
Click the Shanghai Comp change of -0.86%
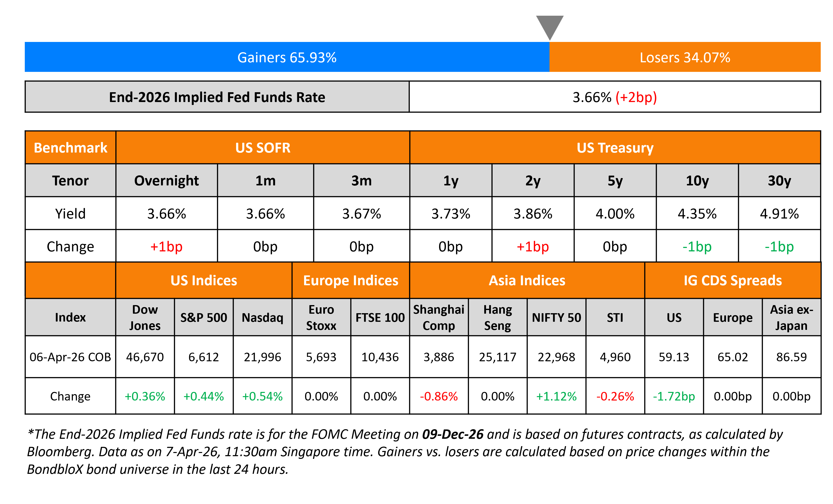click(x=439, y=396)
